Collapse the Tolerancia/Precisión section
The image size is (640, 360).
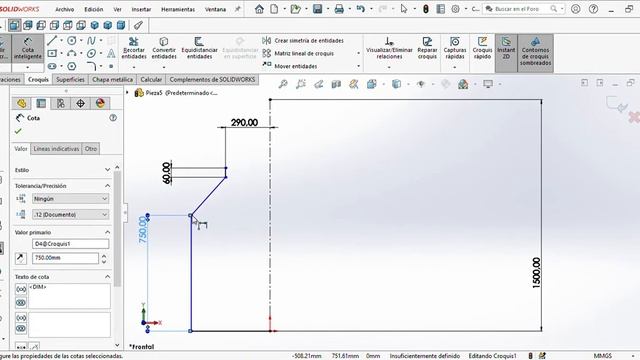[x=107, y=186]
